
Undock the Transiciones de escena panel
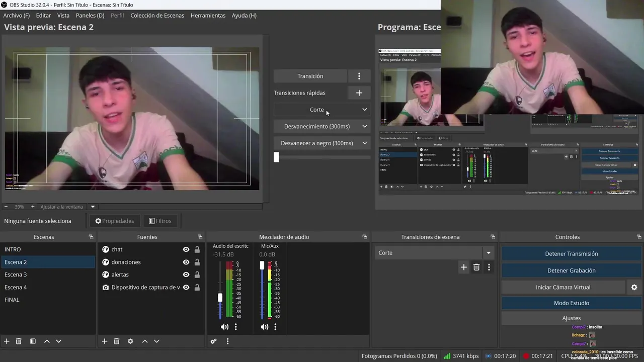(493, 237)
